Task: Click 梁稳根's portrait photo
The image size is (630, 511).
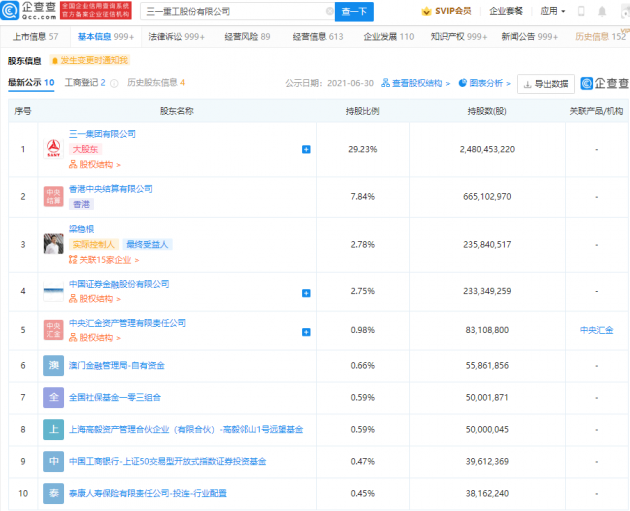Action: [54, 243]
